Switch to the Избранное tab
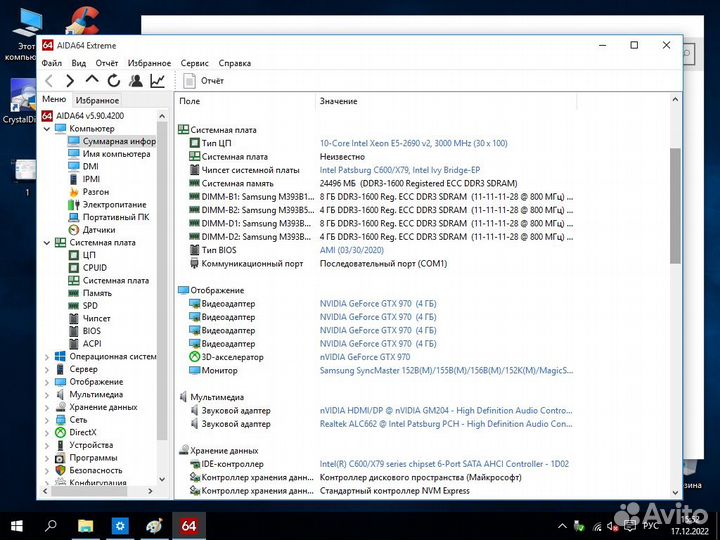Image resolution: width=720 pixels, height=540 pixels. click(97, 100)
